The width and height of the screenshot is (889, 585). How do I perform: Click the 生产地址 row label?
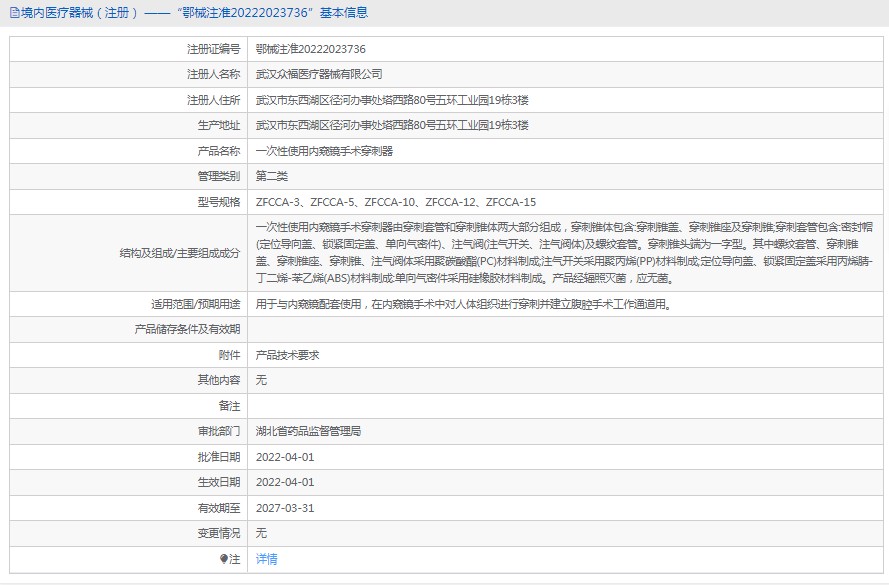coord(219,125)
